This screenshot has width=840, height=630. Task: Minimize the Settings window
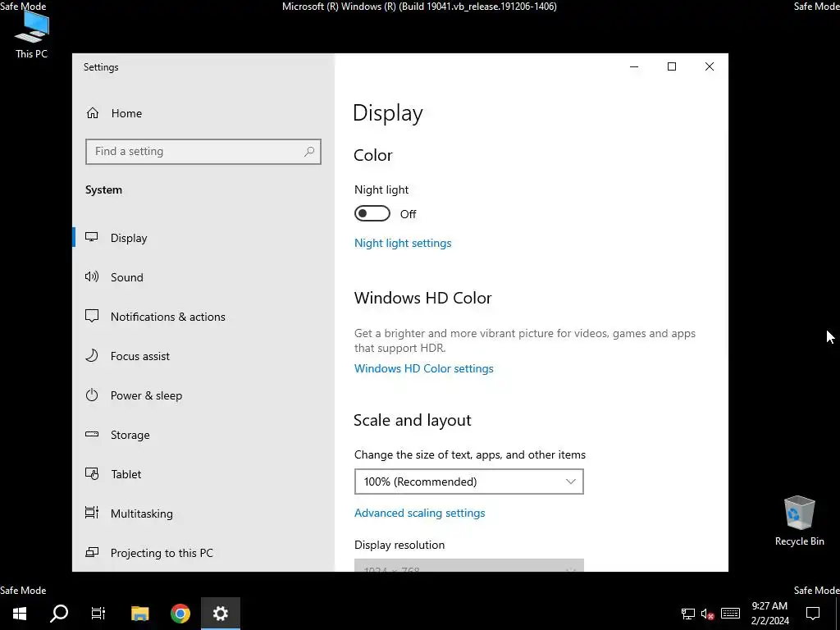[634, 66]
